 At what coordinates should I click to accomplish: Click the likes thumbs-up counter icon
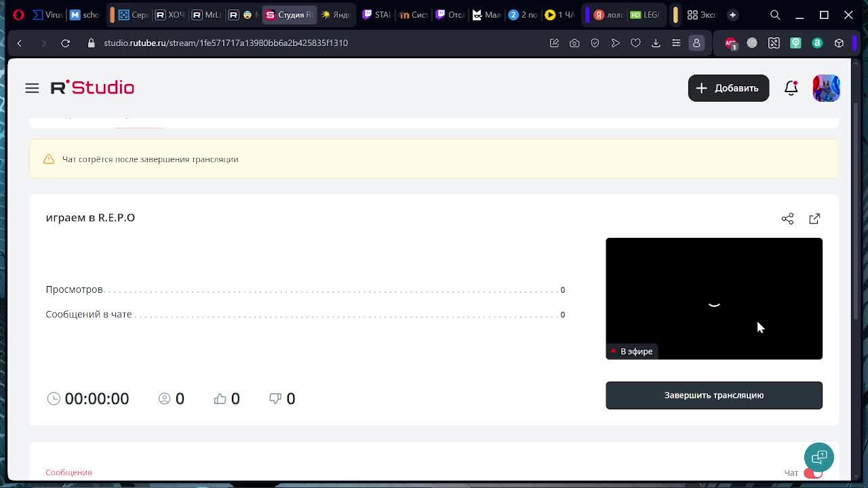coord(220,399)
